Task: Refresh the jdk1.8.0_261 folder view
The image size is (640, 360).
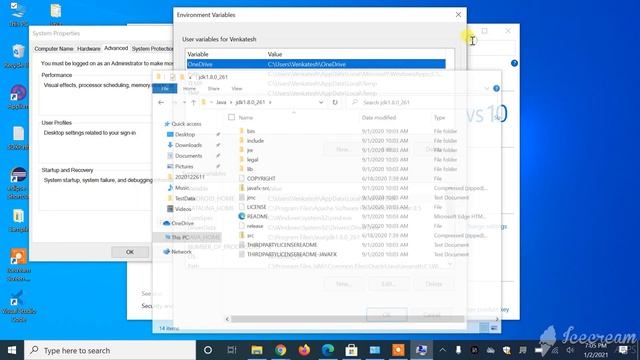Action: tap(335, 102)
